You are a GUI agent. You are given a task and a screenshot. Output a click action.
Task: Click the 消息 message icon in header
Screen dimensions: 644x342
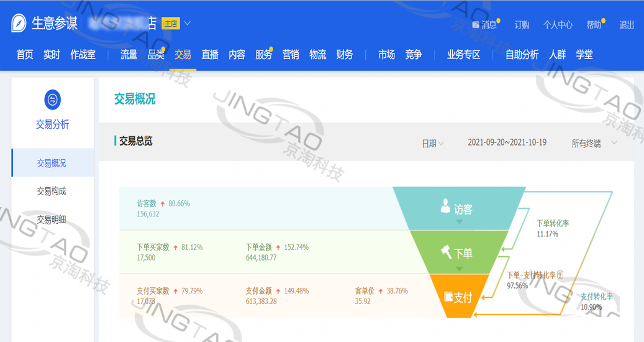coord(476,25)
